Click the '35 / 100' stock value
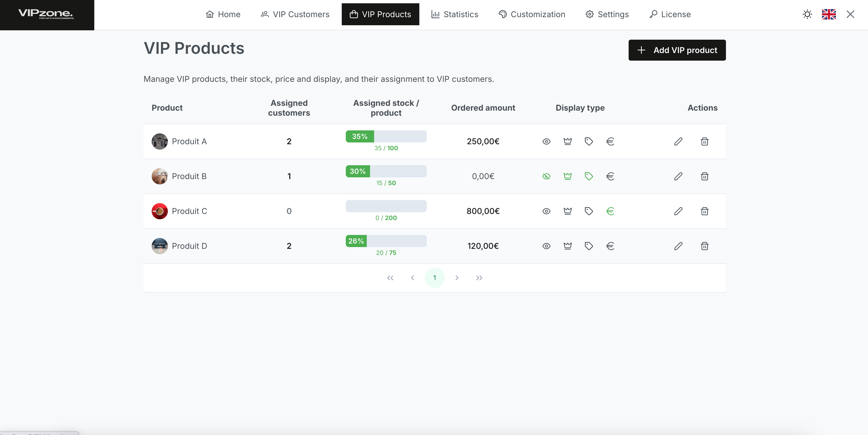The image size is (868, 435). 386,148
